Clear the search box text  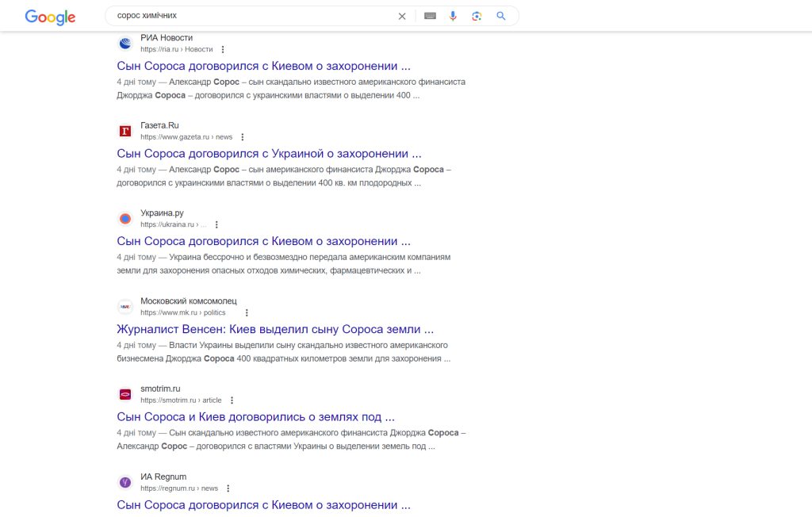(402, 16)
